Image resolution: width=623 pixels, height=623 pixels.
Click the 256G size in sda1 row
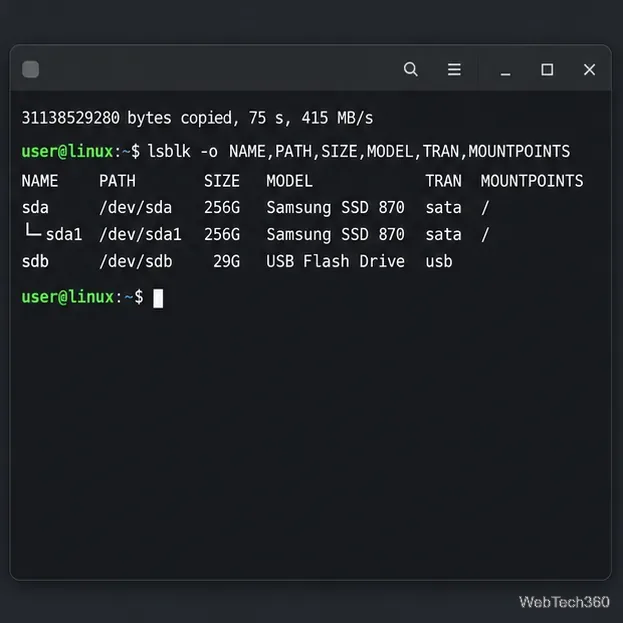tap(222, 234)
